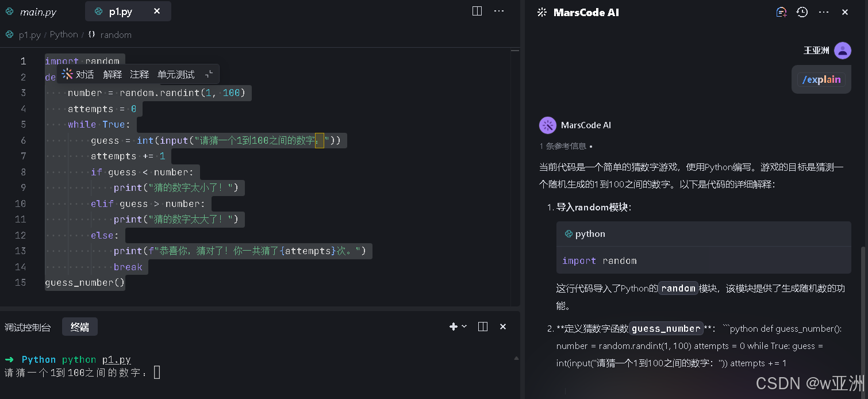Viewport: 868px width, 399px height.
Task: Click the terminal input cursor area
Action: (x=157, y=373)
